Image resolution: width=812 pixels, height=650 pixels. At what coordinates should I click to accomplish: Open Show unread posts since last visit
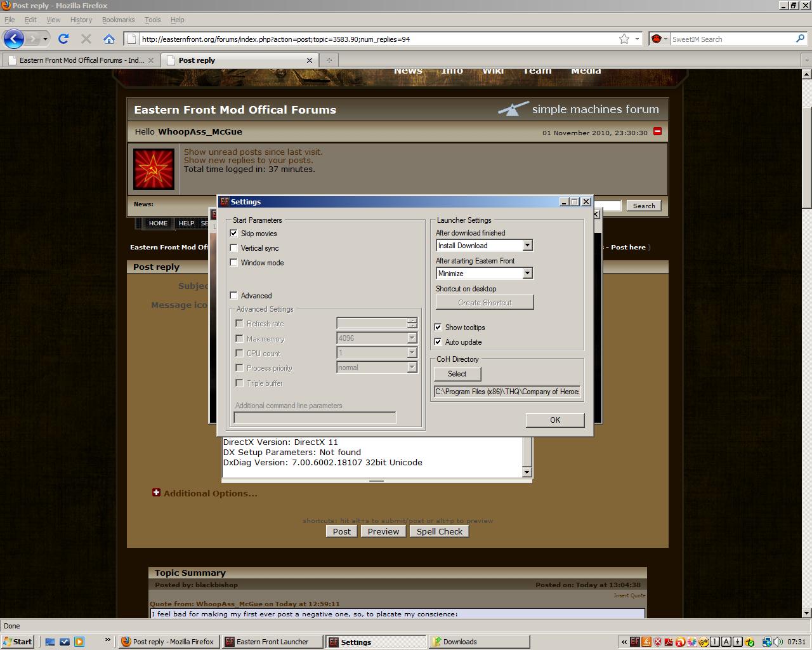pyautogui.click(x=253, y=152)
